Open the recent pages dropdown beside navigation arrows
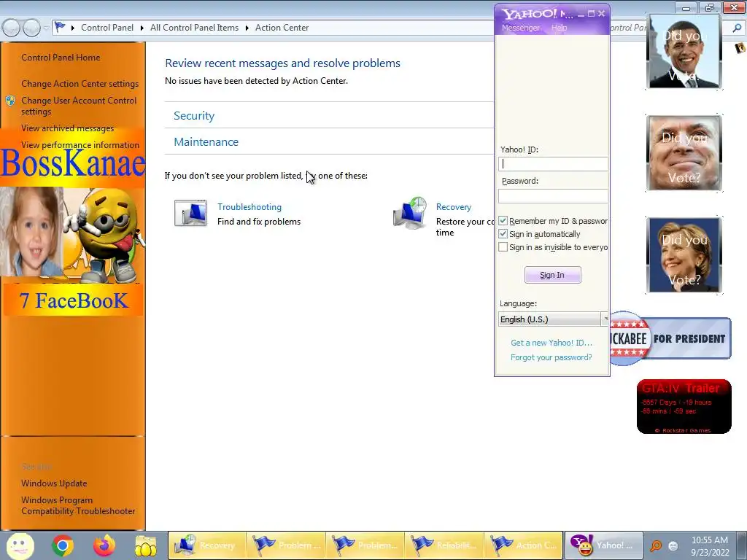Image resolution: width=747 pixels, height=560 pixels. 46,28
